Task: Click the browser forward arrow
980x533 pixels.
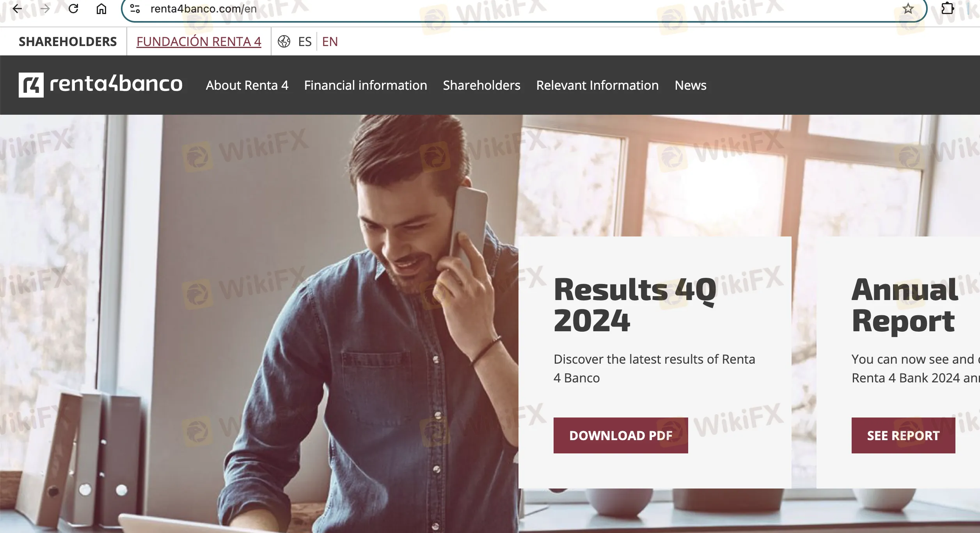Action: click(45, 8)
